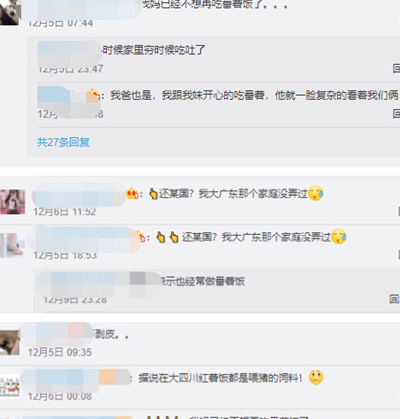Screen dimensions: 400x419
Task: Open the pink avatar of 12月6日 11:52 commenter
Action: pos(12,202)
